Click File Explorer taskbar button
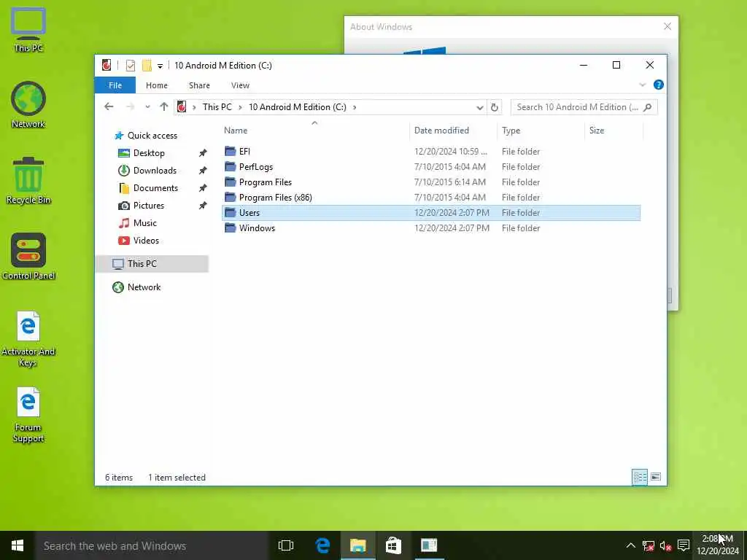The height and width of the screenshot is (560, 747). pos(357,545)
